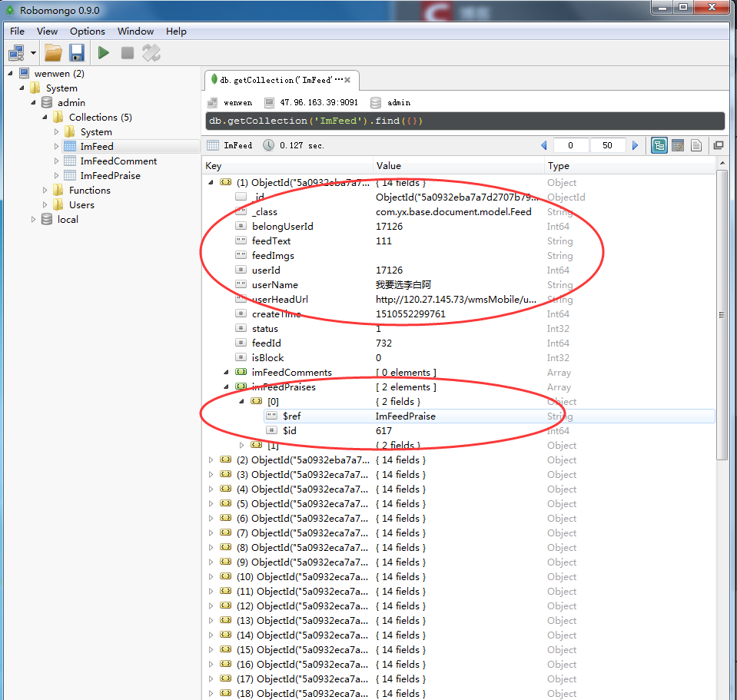Go to previous page with left arrow
The height and width of the screenshot is (700, 737).
tap(544, 145)
